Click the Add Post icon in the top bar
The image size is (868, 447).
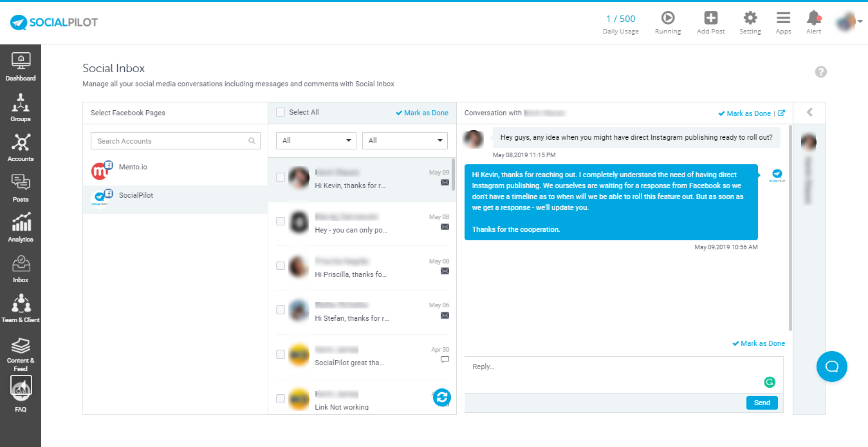click(710, 17)
